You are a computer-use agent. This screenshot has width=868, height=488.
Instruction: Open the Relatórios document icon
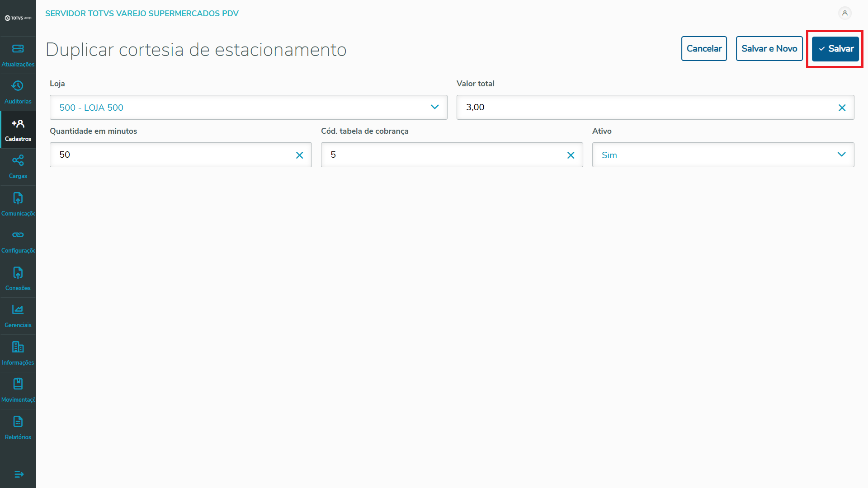tap(18, 422)
